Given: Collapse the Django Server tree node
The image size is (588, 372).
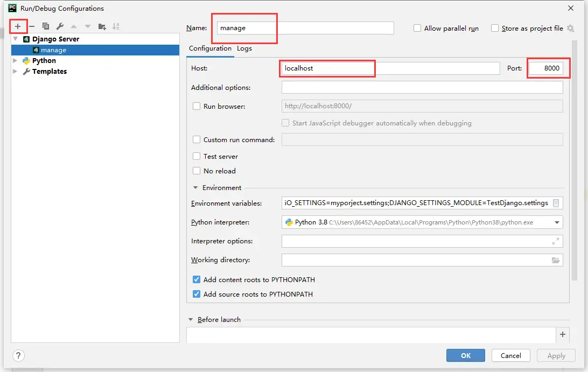Looking at the screenshot, I should [x=16, y=39].
